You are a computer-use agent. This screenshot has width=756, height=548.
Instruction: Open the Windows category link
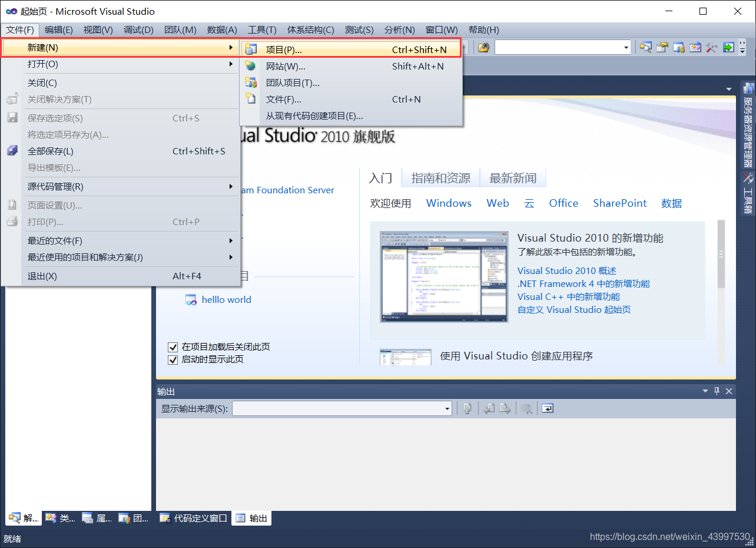[x=449, y=203]
